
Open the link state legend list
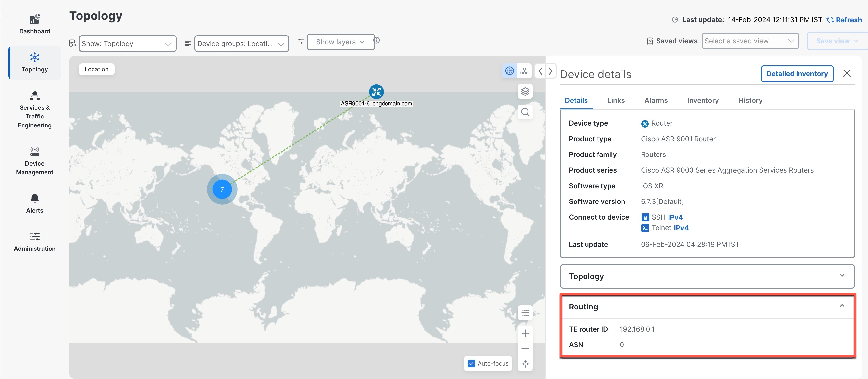coord(525,313)
